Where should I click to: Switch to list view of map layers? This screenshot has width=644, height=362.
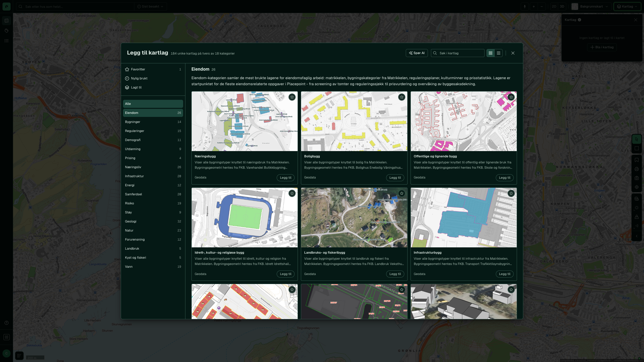click(x=498, y=53)
